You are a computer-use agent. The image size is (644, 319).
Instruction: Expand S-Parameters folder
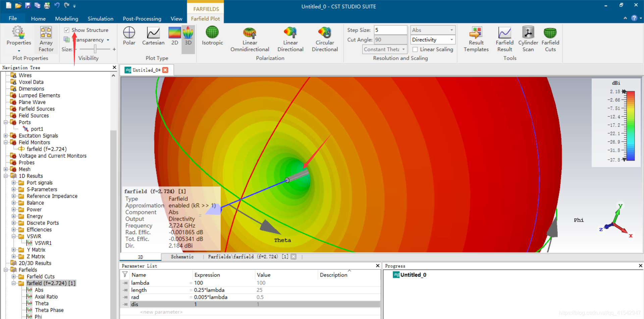click(14, 189)
